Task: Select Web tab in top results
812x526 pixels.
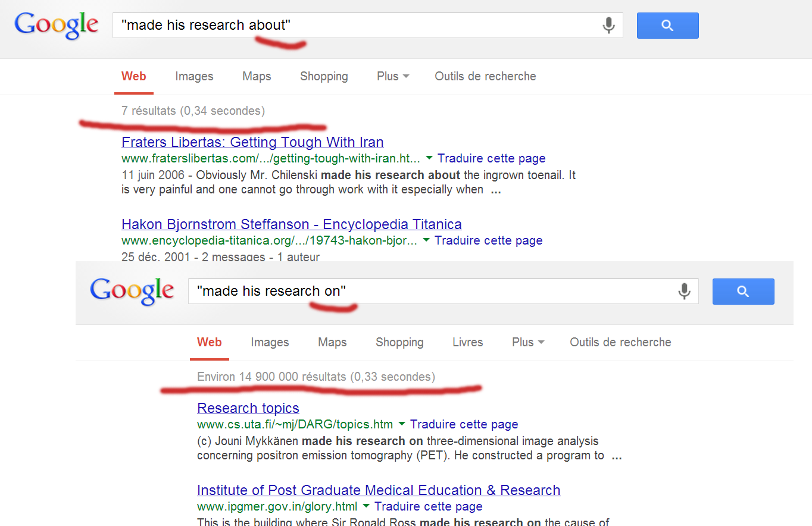Action: (x=134, y=77)
